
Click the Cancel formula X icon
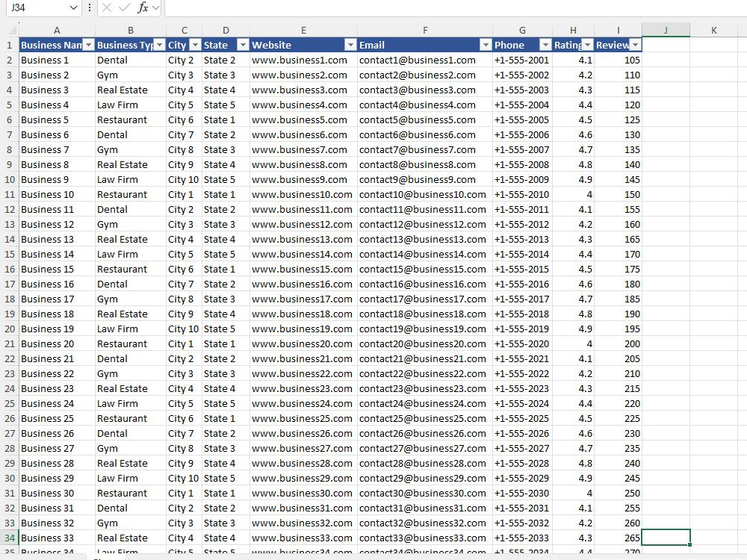point(107,7)
